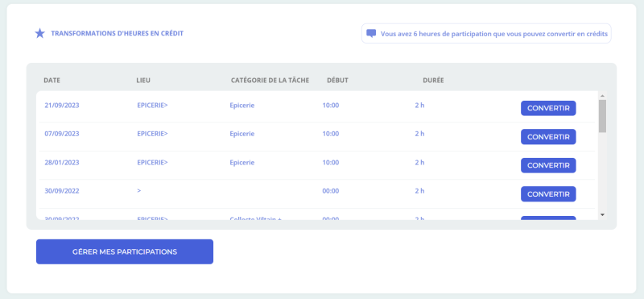Convert the 21/09/2023 participation
Screen dimensions: 644x299
(x=548, y=108)
